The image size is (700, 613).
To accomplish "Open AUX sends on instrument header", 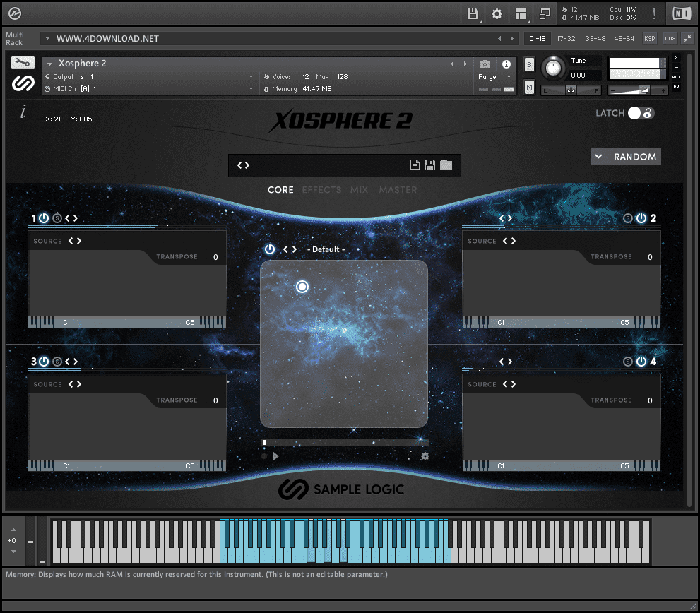I will (x=677, y=77).
